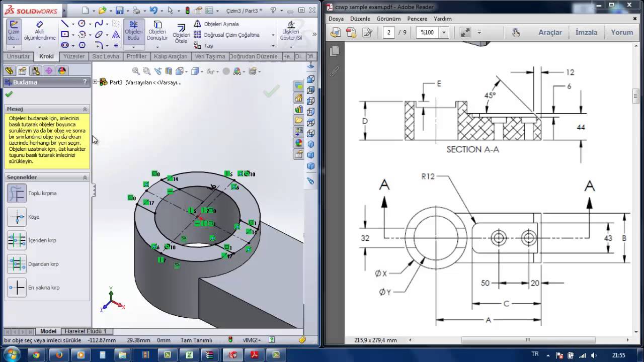Click the SolidWorks Print icon
This screenshot has height=362, width=644.
[x=136, y=10]
